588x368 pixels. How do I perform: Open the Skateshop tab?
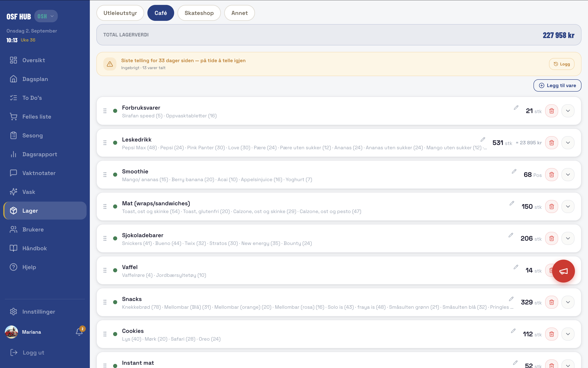[199, 13]
